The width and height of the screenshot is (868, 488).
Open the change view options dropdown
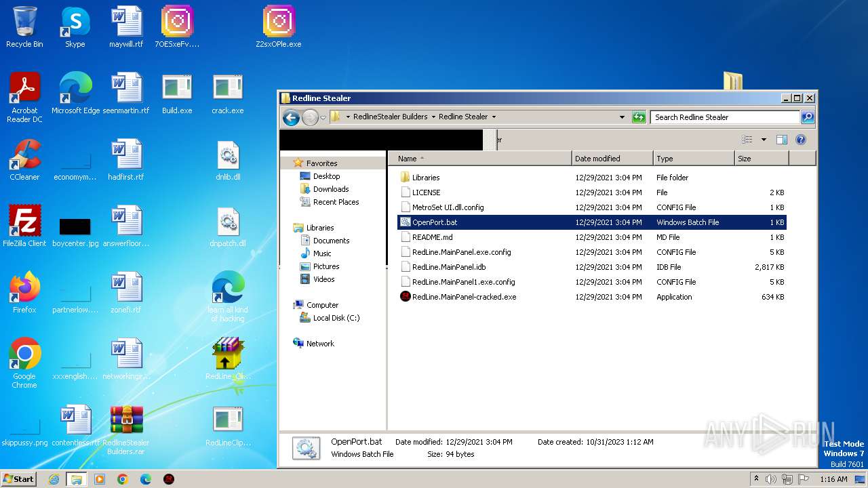point(764,140)
